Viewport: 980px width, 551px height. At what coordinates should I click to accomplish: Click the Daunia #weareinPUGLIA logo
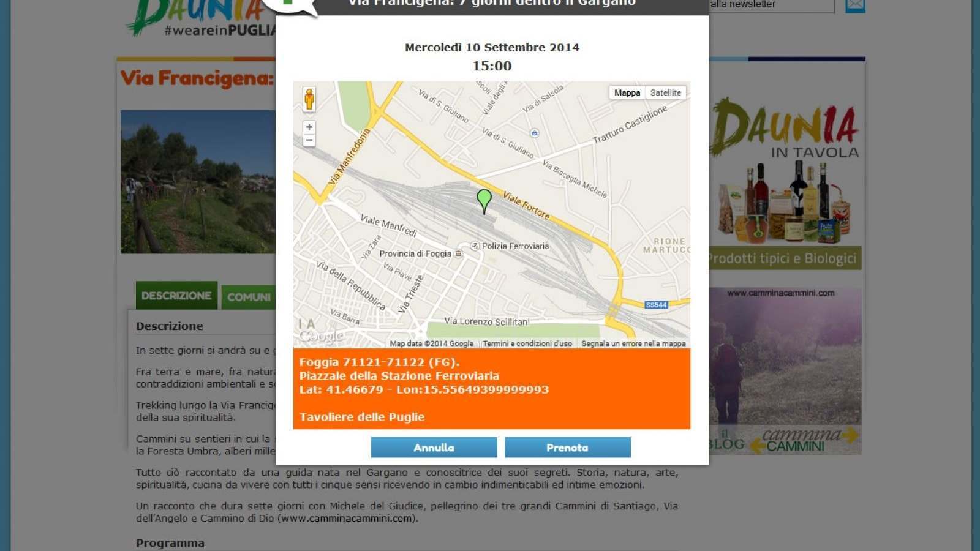pyautogui.click(x=199, y=17)
